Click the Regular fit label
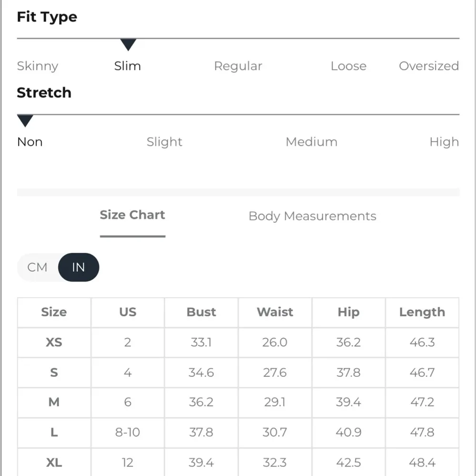 238,66
